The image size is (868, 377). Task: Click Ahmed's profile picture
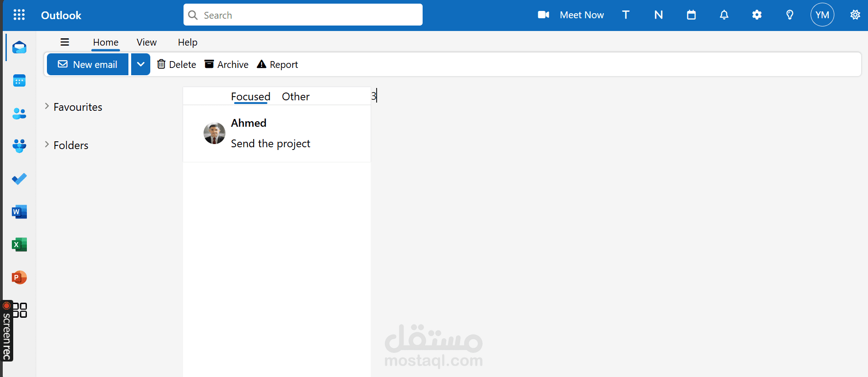point(214,134)
